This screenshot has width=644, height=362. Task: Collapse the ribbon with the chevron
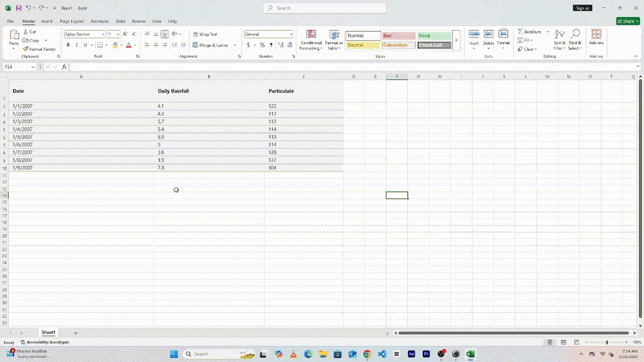click(636, 56)
